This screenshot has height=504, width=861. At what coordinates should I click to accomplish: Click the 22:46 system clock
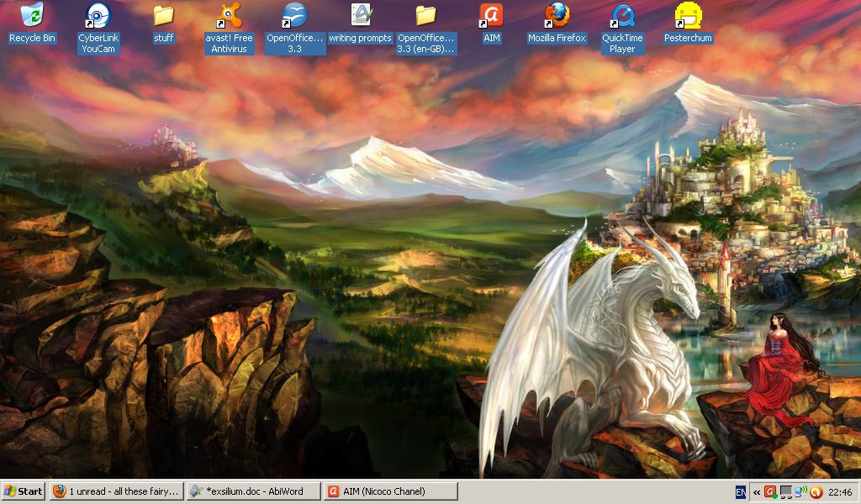click(840, 492)
